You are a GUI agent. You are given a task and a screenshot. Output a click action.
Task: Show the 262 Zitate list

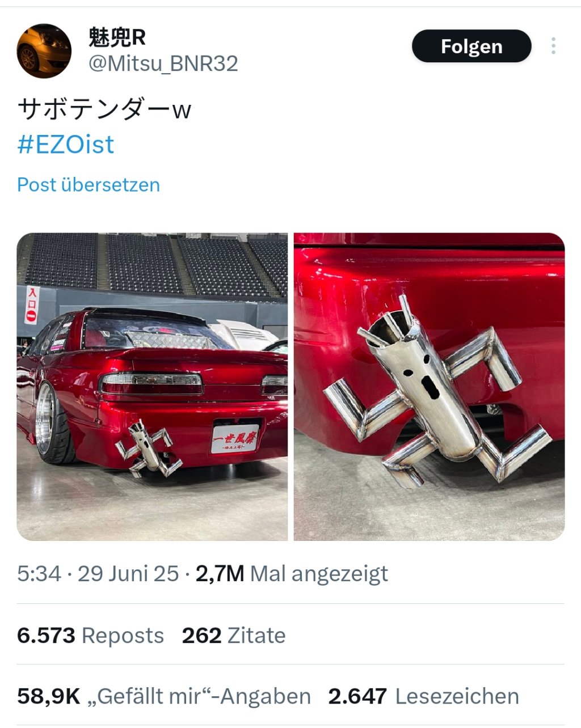(234, 636)
